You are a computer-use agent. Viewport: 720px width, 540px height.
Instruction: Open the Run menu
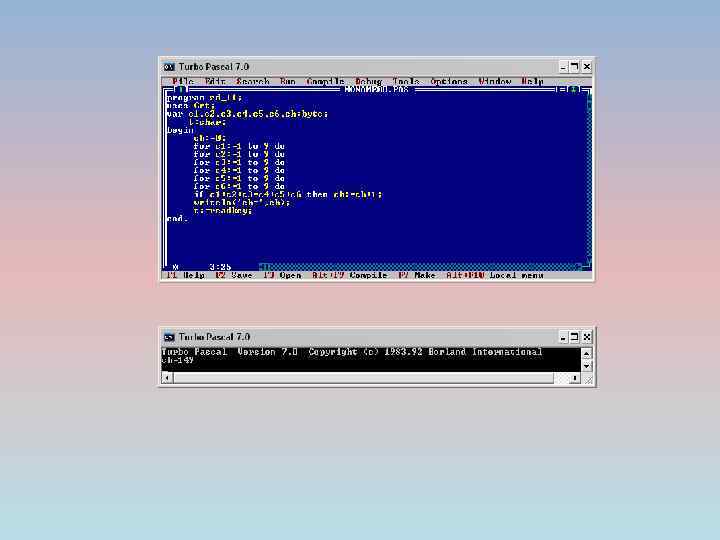click(x=288, y=81)
